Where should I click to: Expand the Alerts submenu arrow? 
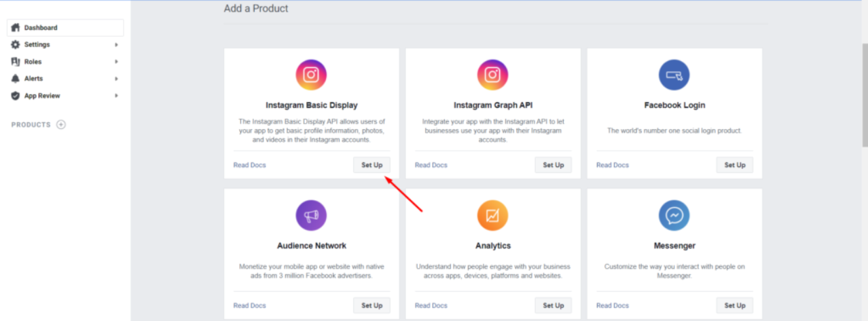pyautogui.click(x=116, y=79)
